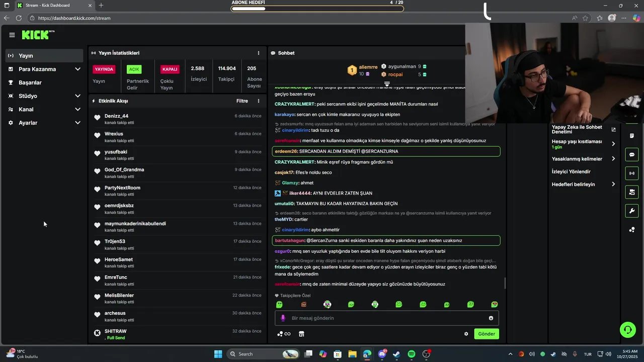Viewport: 644px width, 362px height.
Task: Go back with browser back arrow
Action: pos(6,18)
